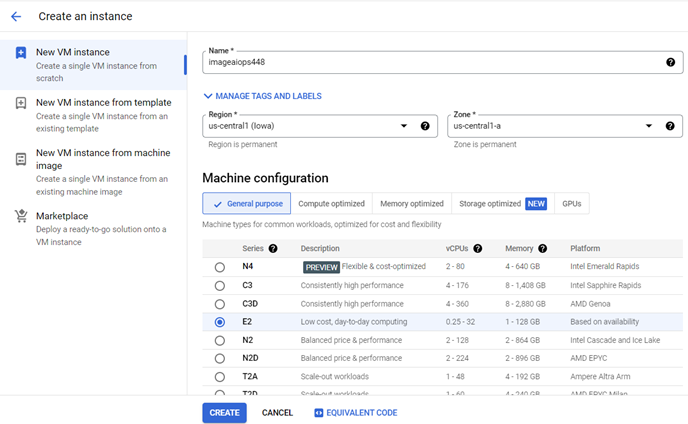Click the instance Name input field
Viewport: 688px width, 424px height.
click(430, 62)
